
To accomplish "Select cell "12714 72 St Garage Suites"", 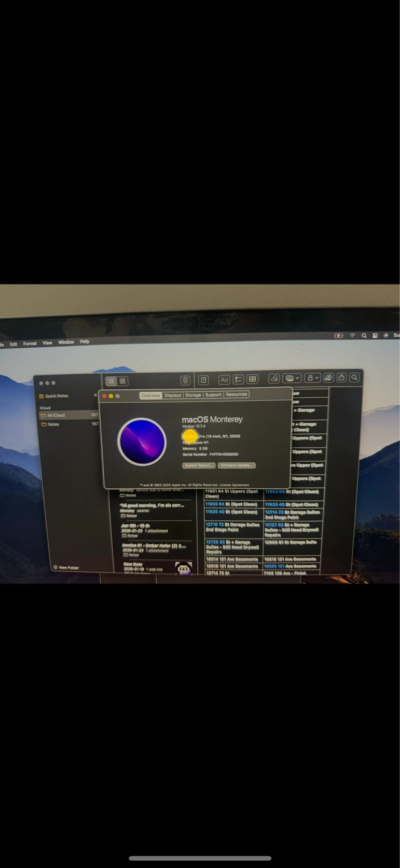I will click(292, 514).
